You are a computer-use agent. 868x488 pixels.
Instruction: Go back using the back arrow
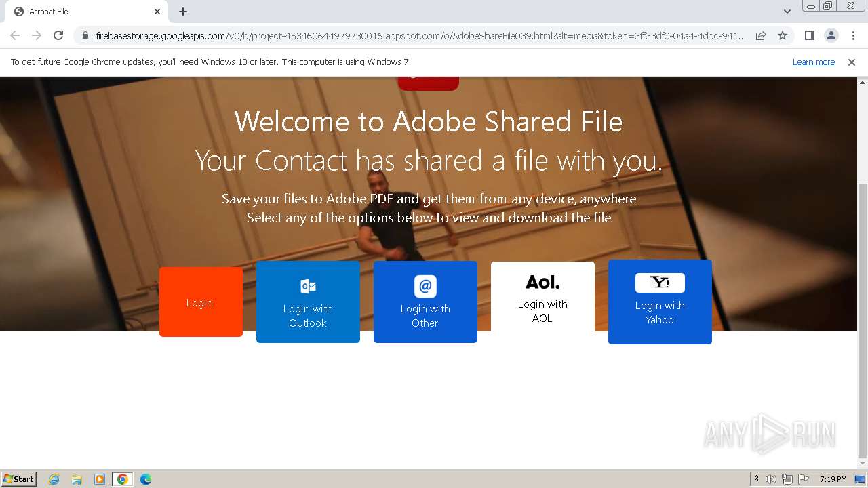click(x=15, y=35)
